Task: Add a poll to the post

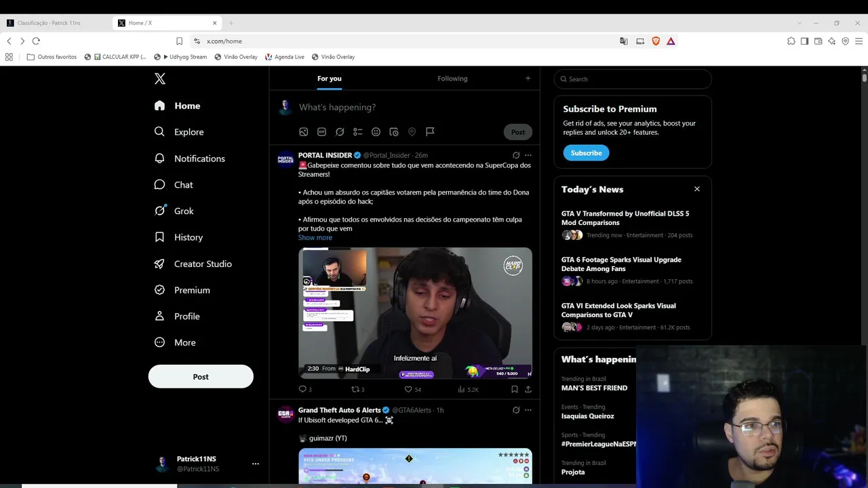Action: tap(358, 132)
